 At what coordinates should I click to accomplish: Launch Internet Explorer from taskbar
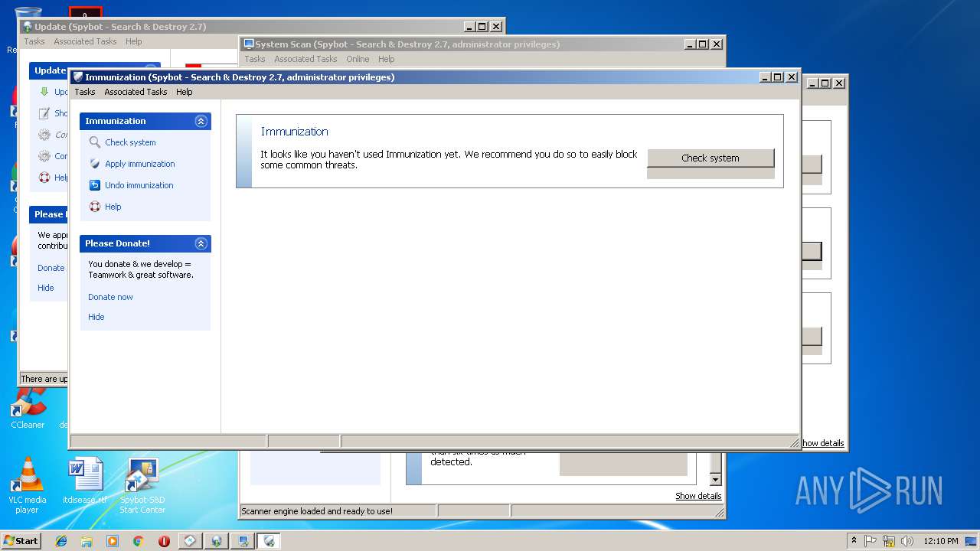coord(61,541)
